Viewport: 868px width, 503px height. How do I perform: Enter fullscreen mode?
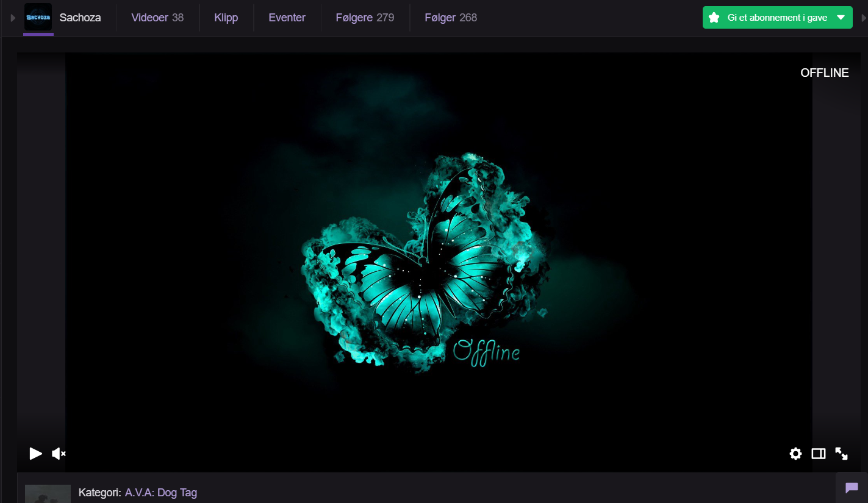coord(841,453)
